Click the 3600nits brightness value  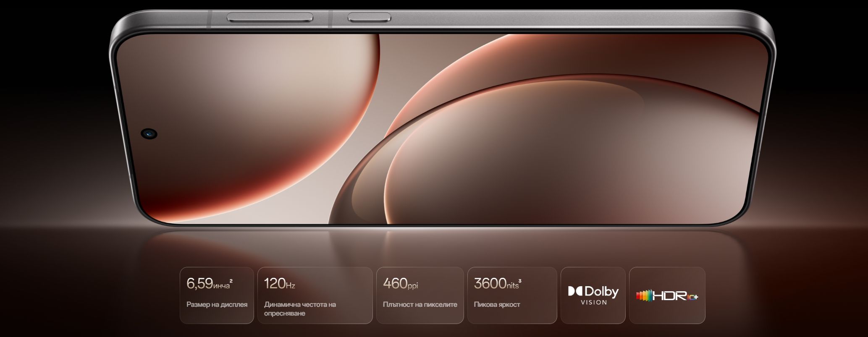(496, 284)
